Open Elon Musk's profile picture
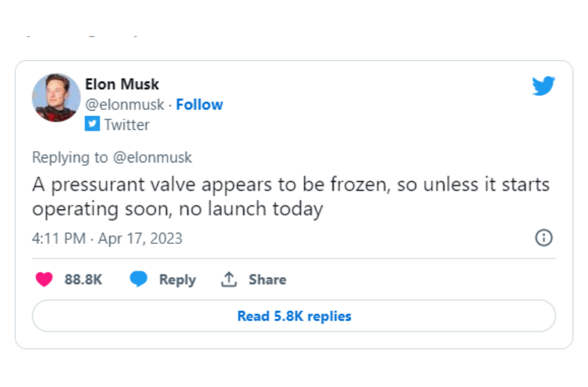This screenshot has height=387, width=588. tap(56, 97)
